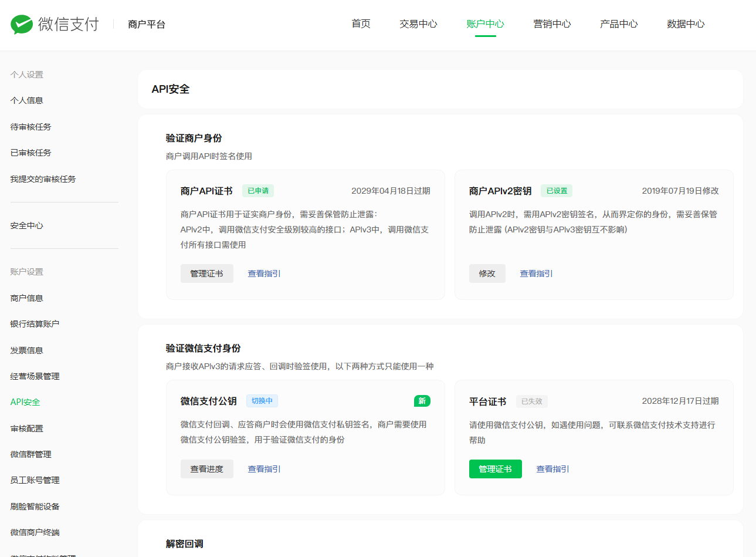Open 员工账号管理 page
Screen dimensions: 756x557
[x=35, y=480]
